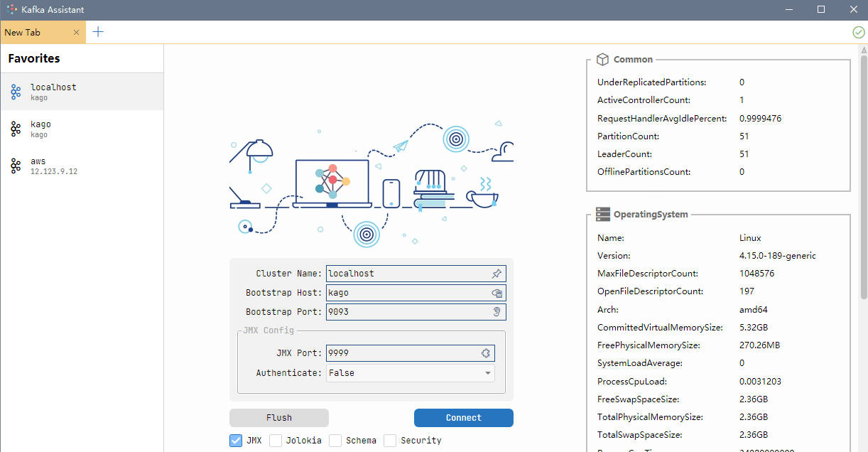This screenshot has height=452, width=868.
Task: Click the pin icon in Cluster Name field
Action: [497, 274]
